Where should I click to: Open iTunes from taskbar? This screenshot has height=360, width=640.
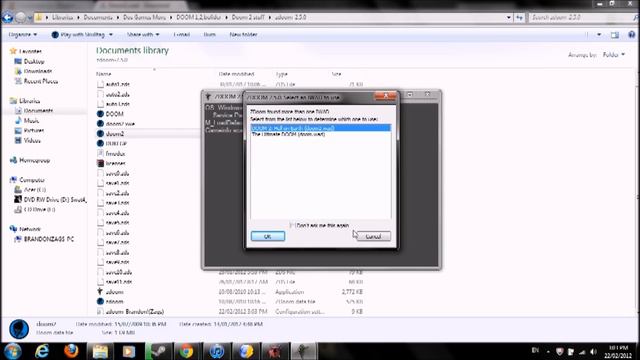[216, 351]
